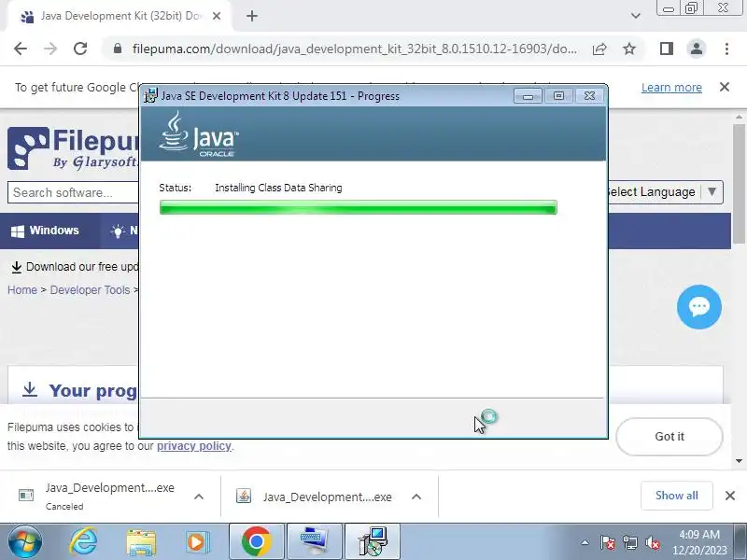The height and width of the screenshot is (560, 747).
Task: Click the filepuma.com address bar URL
Action: [x=355, y=49]
